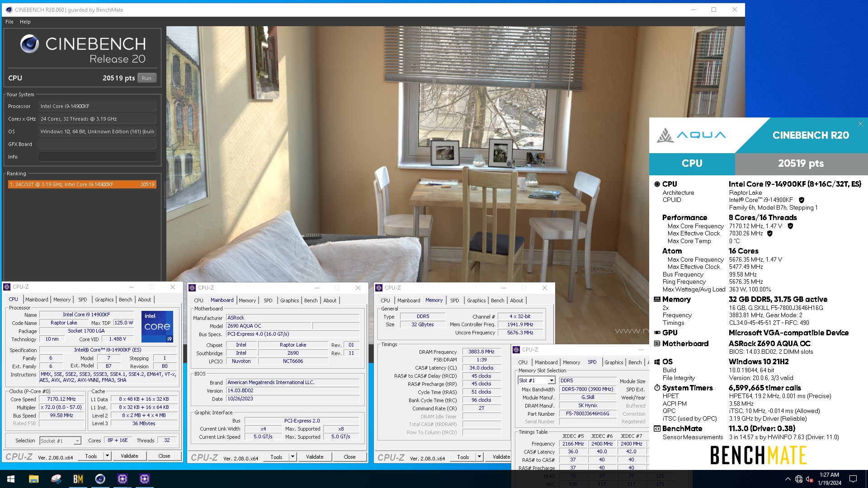Click the Part Number value F5-7800J3646H16G

(587, 413)
